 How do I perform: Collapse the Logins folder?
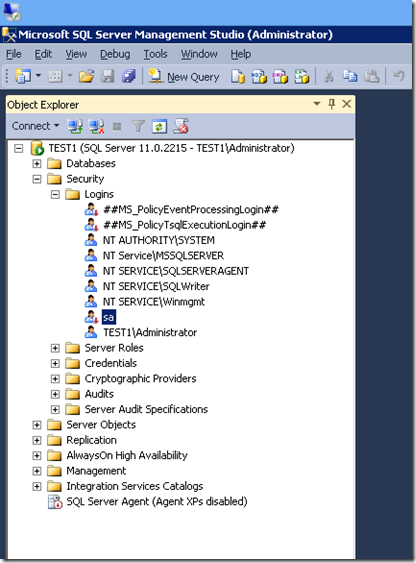(x=55, y=195)
